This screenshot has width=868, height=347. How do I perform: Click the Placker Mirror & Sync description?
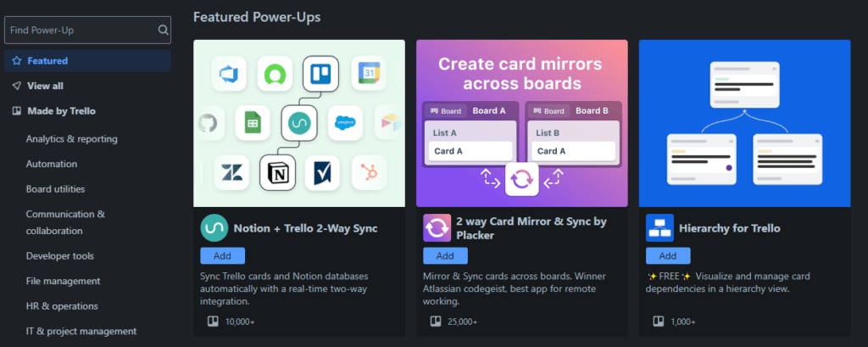[515, 288]
